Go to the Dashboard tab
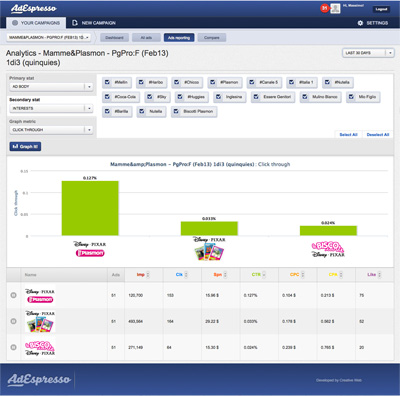This screenshot has width=400, height=396. click(x=114, y=38)
